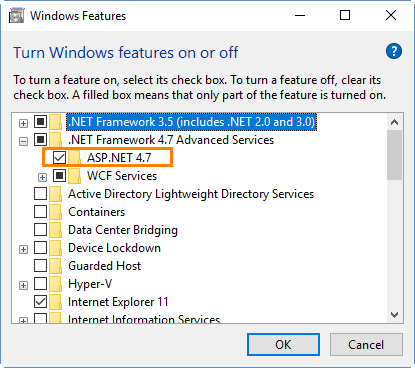This screenshot has height=368, width=415.
Task: Enable the Containers checkbox
Action: pos(40,211)
